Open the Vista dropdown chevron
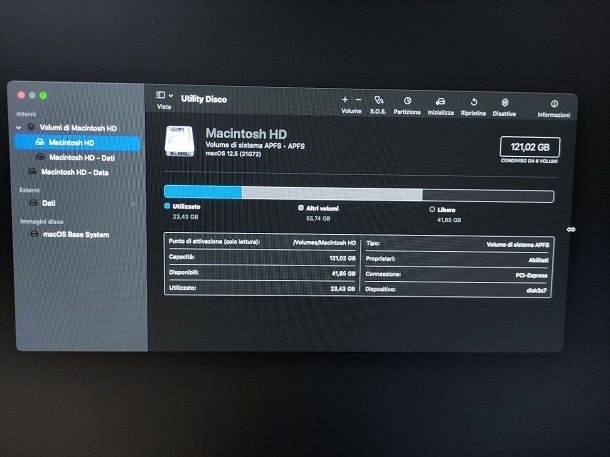The height and width of the screenshot is (457, 610). tap(171, 95)
